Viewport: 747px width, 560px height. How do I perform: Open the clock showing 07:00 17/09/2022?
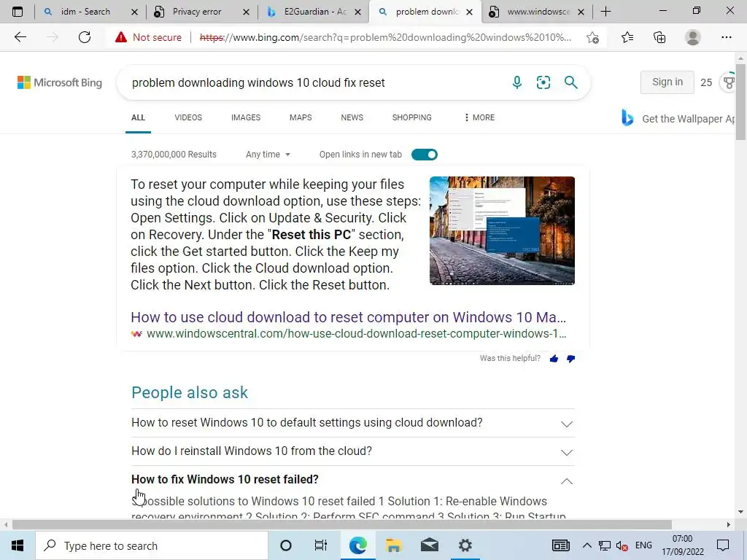[683, 545]
